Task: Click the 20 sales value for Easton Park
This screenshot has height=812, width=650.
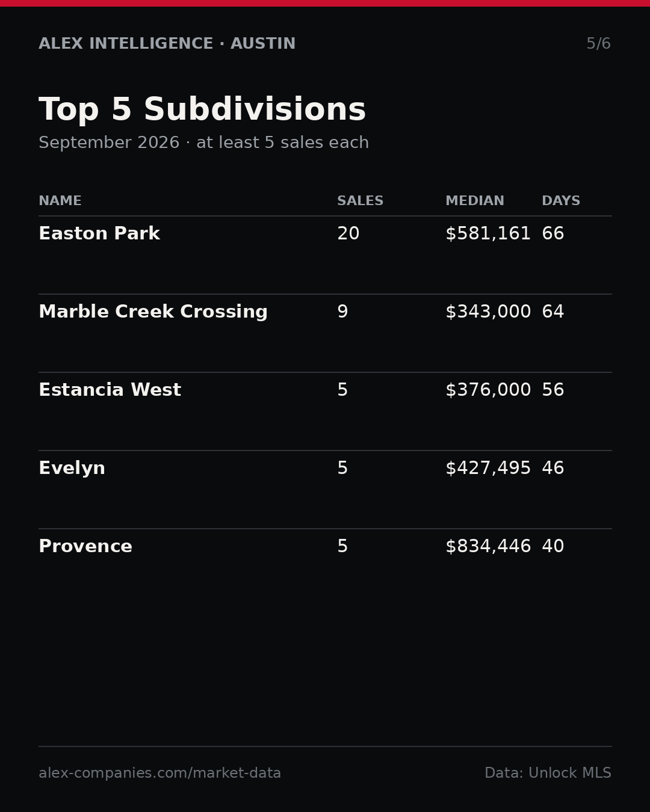Action: pyautogui.click(x=348, y=234)
